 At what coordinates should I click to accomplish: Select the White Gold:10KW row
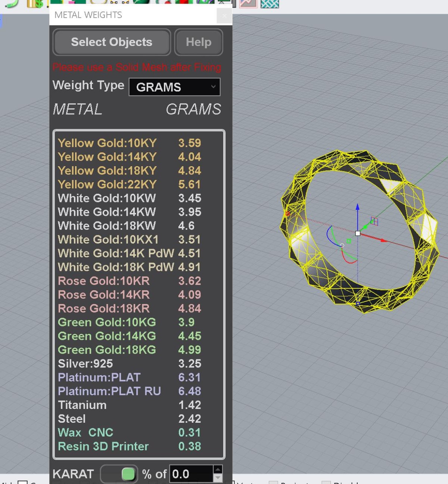[x=130, y=198]
